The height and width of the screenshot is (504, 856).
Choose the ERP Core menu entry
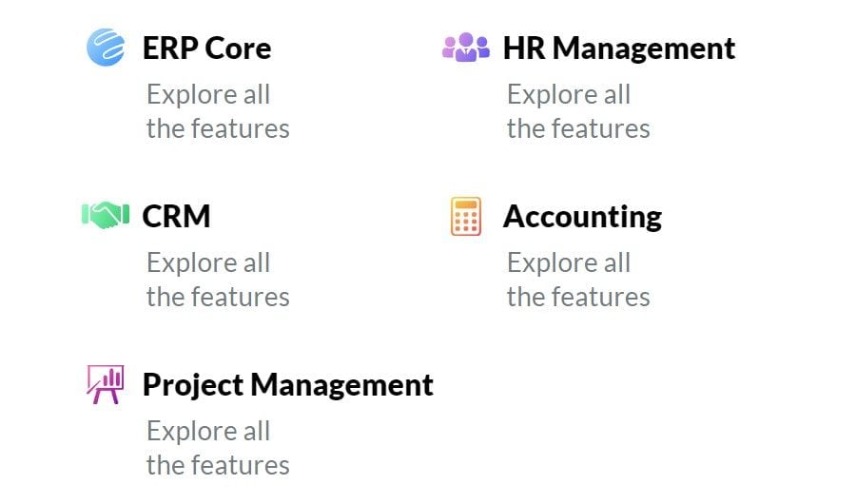188,86
